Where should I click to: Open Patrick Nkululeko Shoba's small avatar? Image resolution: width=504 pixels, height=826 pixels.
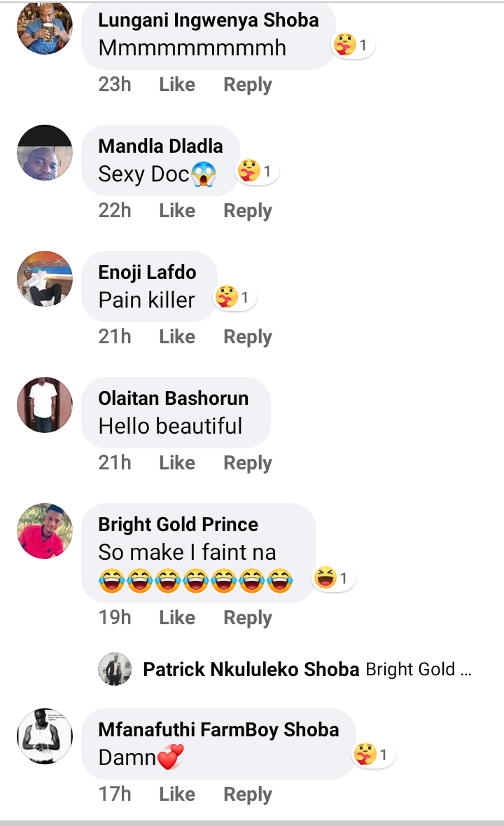point(115,670)
